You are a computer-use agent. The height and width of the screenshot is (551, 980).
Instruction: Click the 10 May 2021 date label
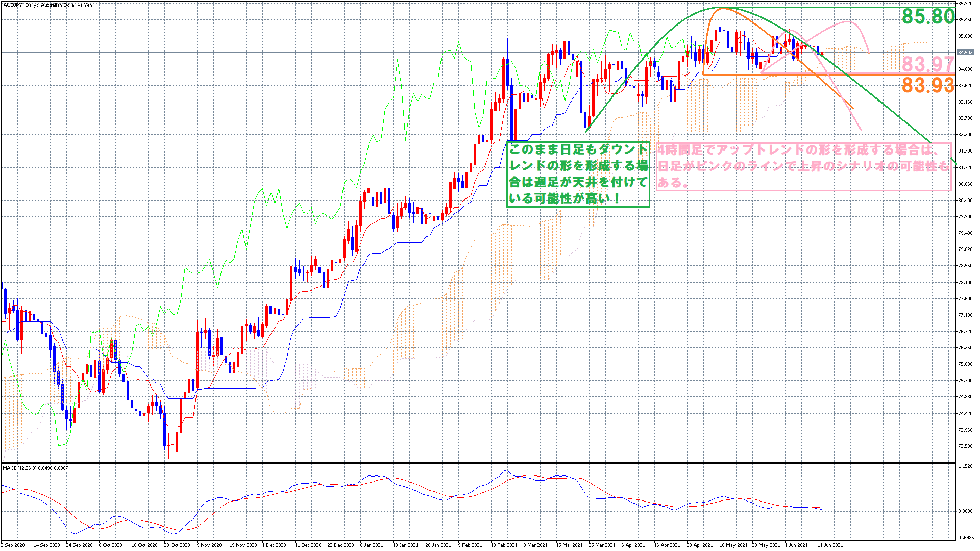click(x=733, y=545)
